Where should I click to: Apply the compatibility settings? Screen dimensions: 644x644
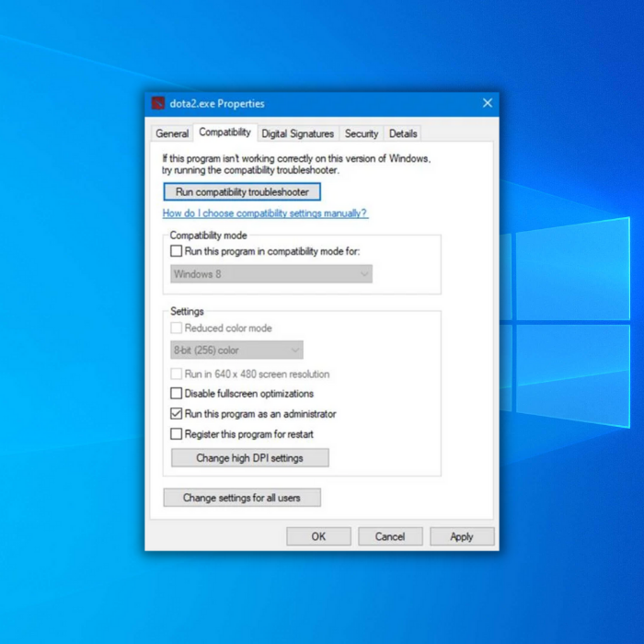(x=462, y=536)
